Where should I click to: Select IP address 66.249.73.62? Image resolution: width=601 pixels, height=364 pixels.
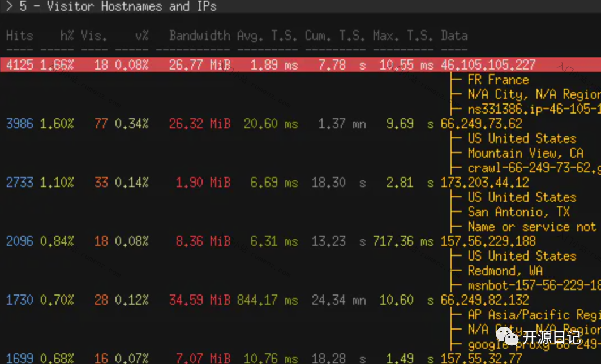(481, 124)
